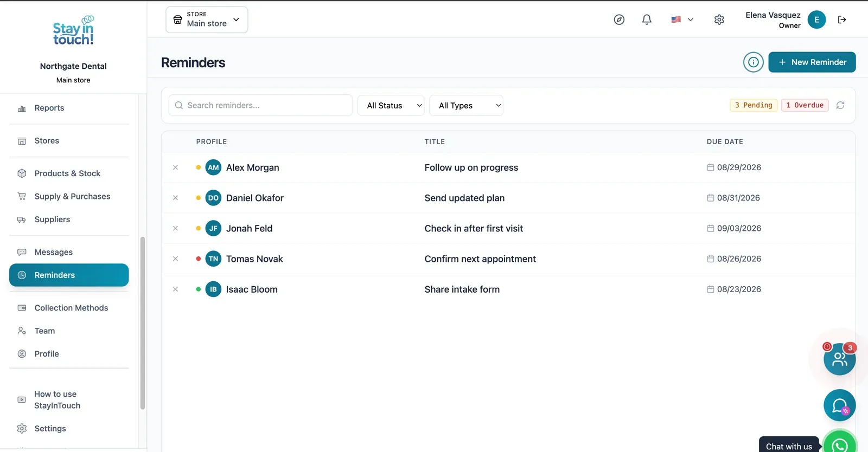This screenshot has height=452, width=868.
Task: Open Stores from the sidebar
Action: click(x=69, y=141)
